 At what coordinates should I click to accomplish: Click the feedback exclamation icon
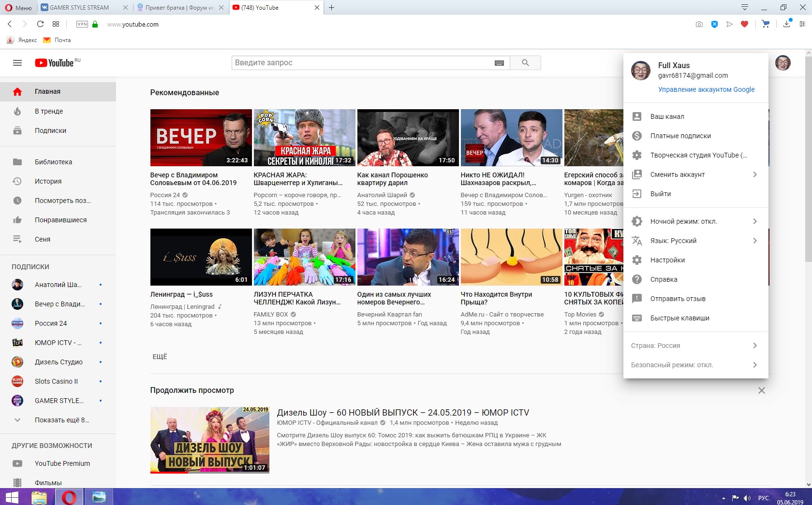point(637,299)
